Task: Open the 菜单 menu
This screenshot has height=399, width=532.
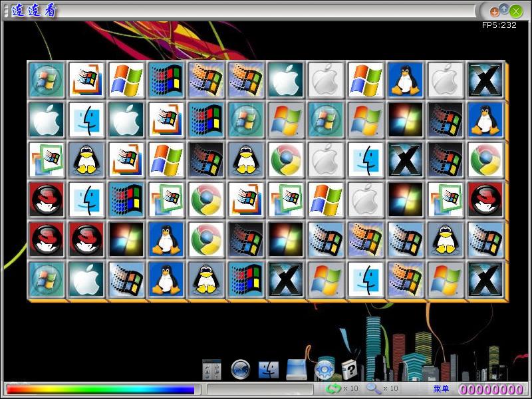Action: pos(441,388)
